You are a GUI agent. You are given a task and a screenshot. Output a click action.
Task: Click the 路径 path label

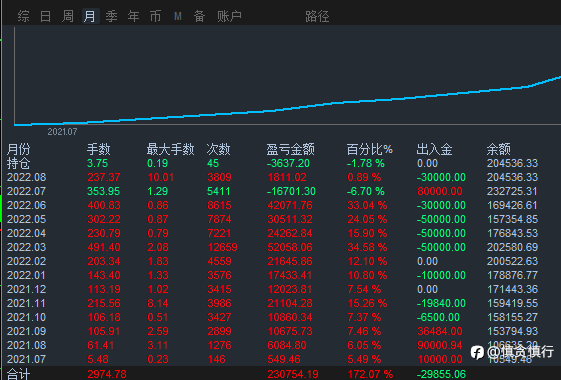[x=317, y=16]
